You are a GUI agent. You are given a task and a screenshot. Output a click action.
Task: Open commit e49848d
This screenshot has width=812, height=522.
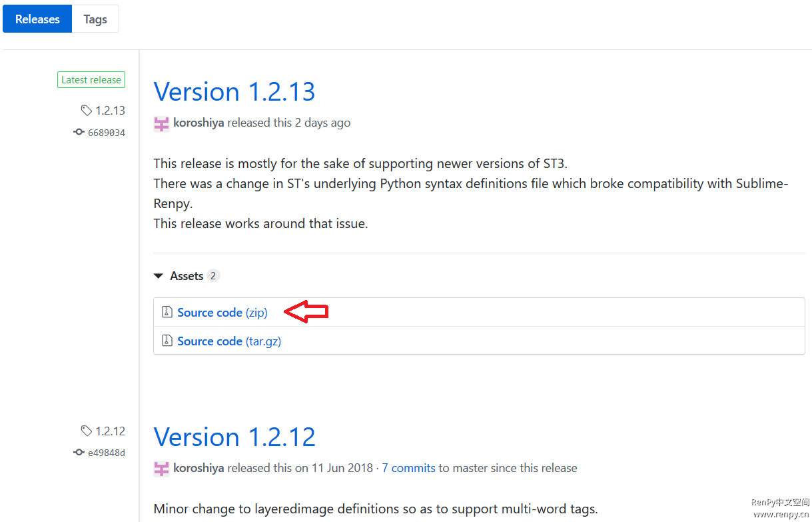[x=107, y=453]
